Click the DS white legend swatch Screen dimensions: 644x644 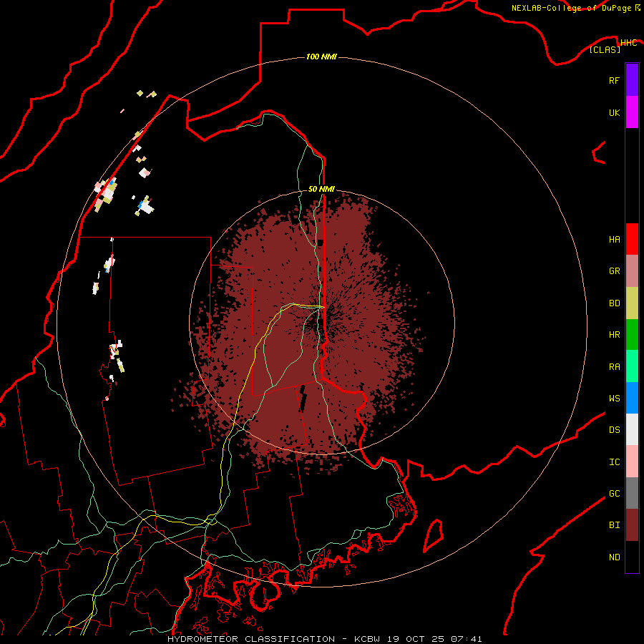[632, 429]
